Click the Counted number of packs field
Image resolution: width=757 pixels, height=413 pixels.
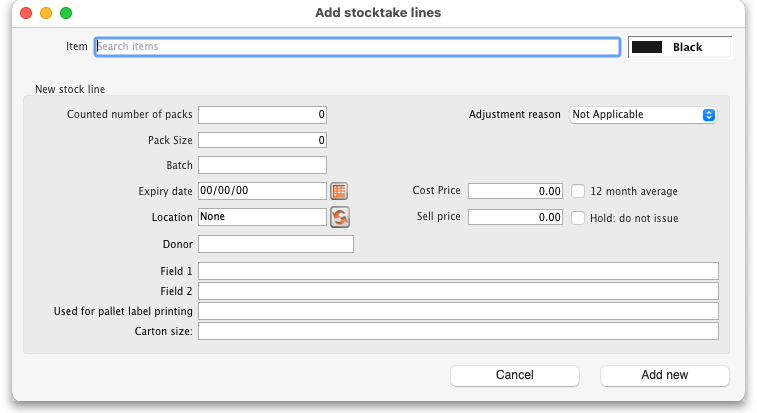[x=262, y=115]
